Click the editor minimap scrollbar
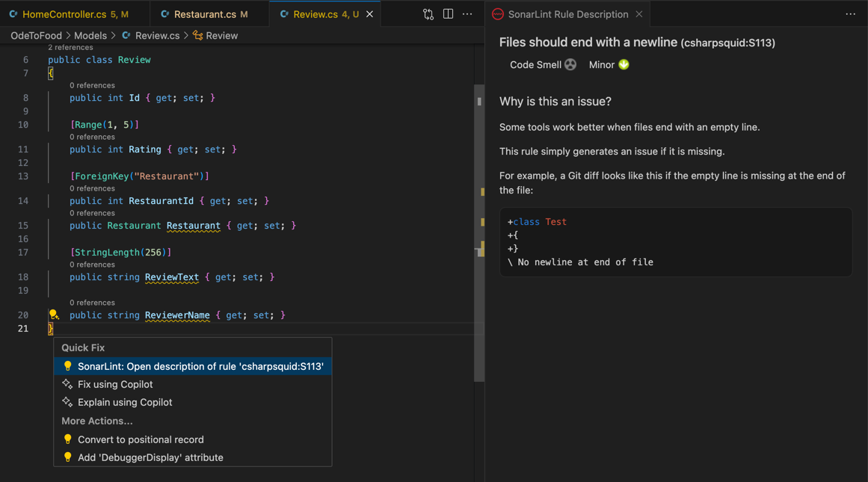This screenshot has height=482, width=868. [x=478, y=149]
